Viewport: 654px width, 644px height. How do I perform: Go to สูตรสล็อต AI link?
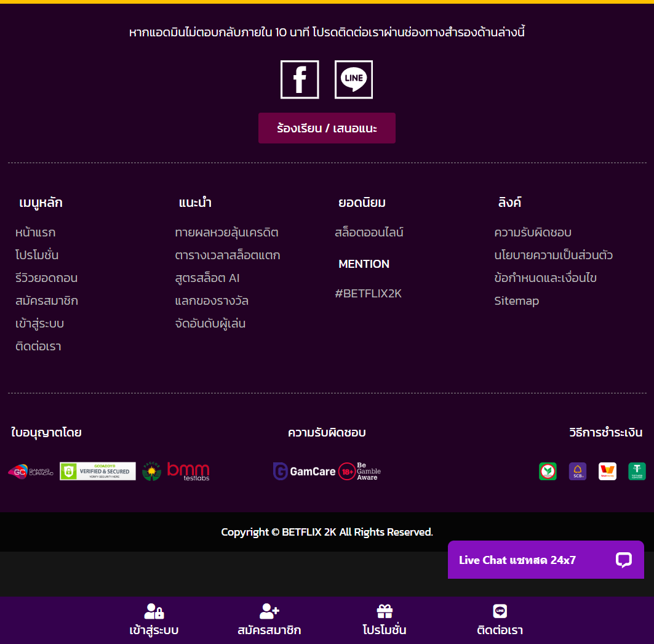click(207, 278)
